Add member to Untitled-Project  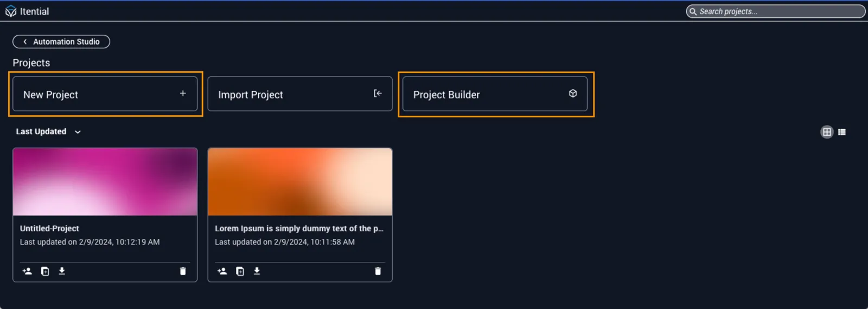pos(27,271)
